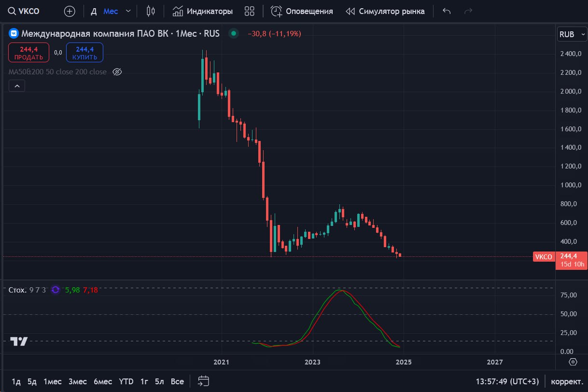Click the TradingView logo

click(x=19, y=341)
